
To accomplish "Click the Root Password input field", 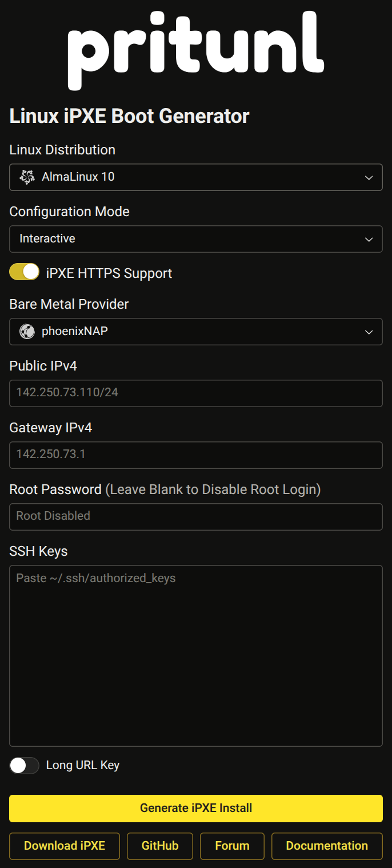I will coord(196,517).
